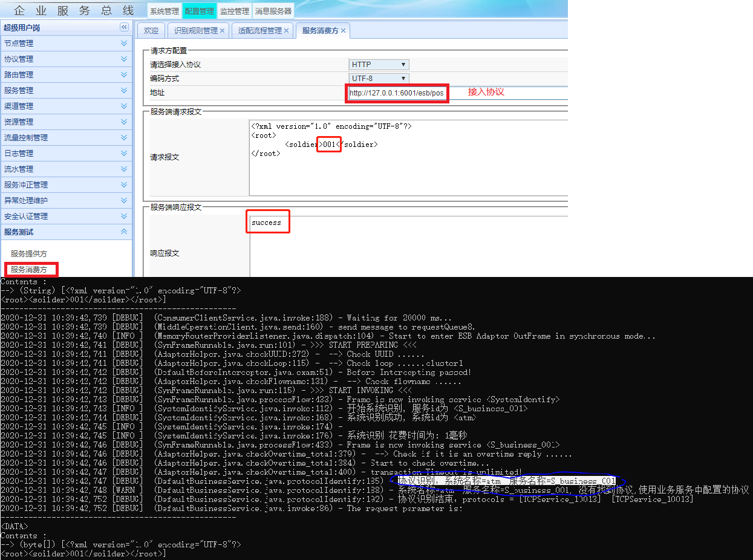Viewport: 753px width, 560px height.
Task: Switch to the 欢迎 tab
Action: tap(151, 31)
